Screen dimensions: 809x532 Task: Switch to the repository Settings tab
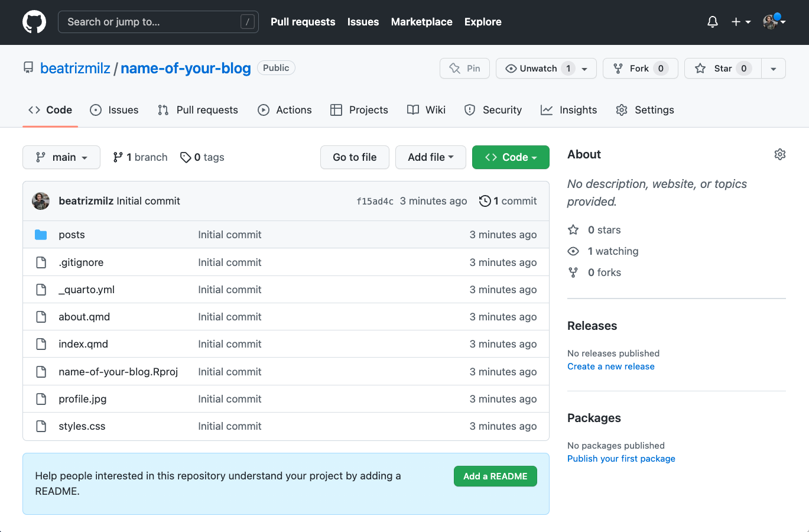coord(645,110)
